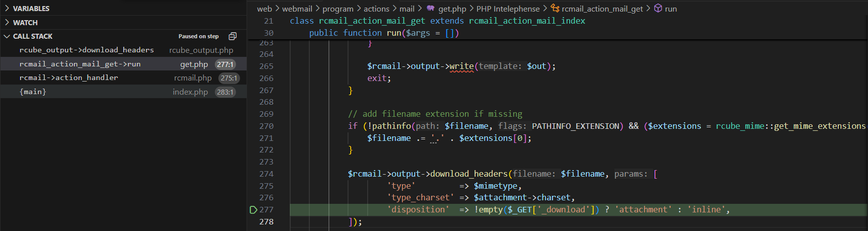Open the 'run' breadcrumb symbol

point(671,9)
